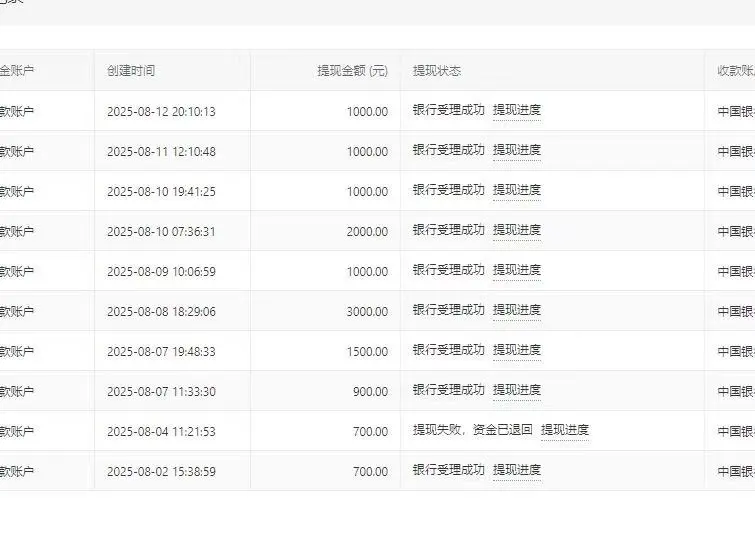
Task: Click the 1000.00 amount on 2025-08-12 row
Action: click(x=367, y=112)
